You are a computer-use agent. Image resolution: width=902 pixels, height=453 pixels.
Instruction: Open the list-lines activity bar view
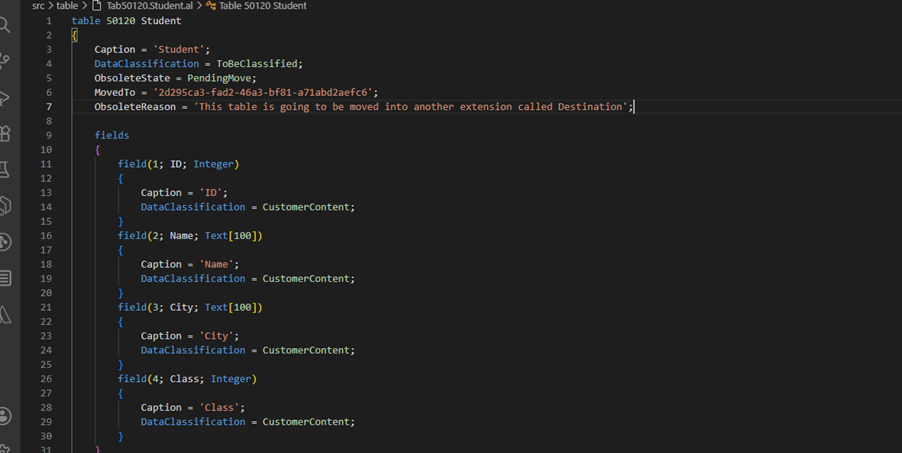[x=5, y=278]
